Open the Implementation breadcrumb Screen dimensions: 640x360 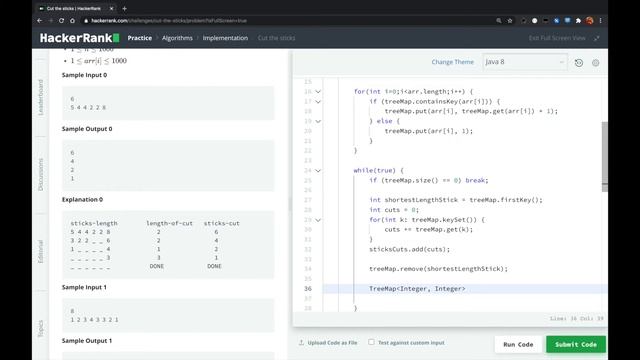click(225, 38)
